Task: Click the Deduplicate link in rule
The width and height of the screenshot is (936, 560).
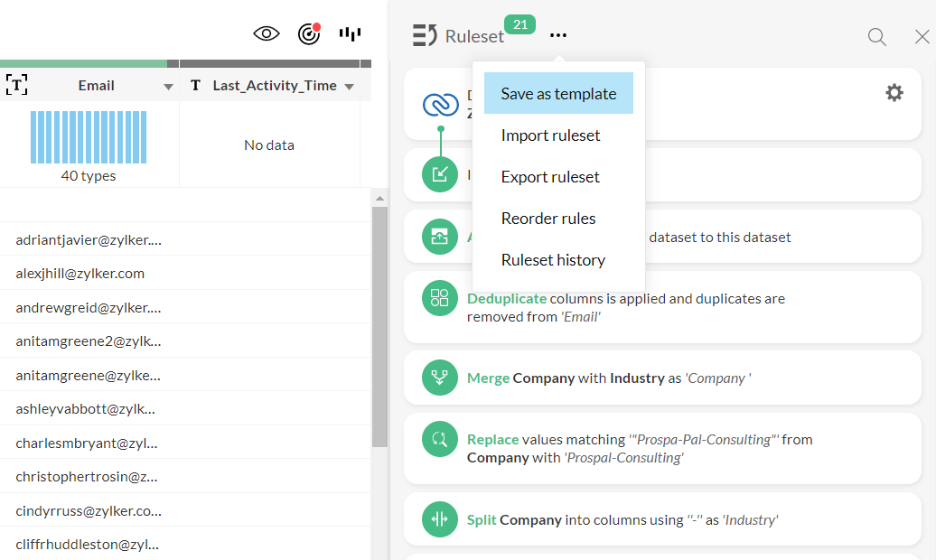Action: pyautogui.click(x=507, y=298)
